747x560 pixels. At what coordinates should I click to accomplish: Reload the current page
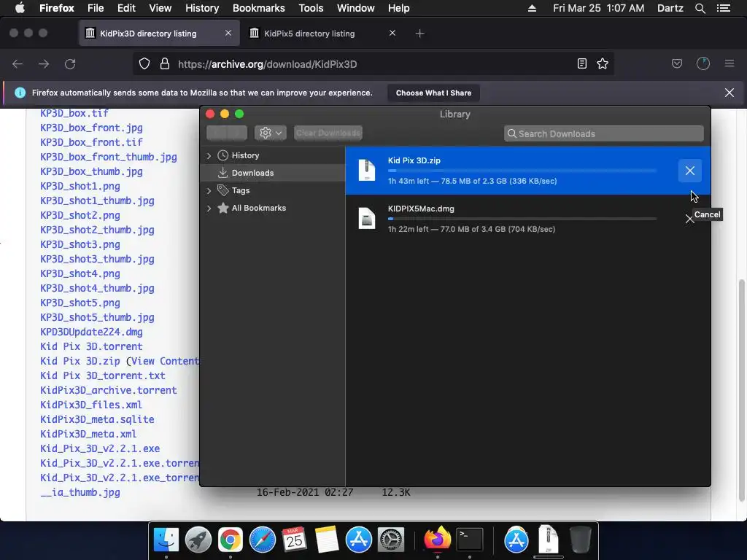(x=70, y=64)
